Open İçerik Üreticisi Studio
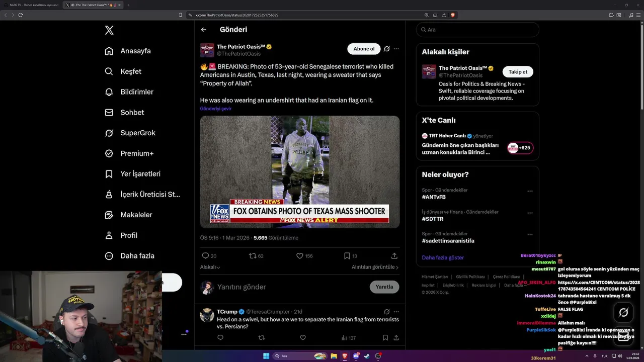The image size is (644, 362). (142, 194)
